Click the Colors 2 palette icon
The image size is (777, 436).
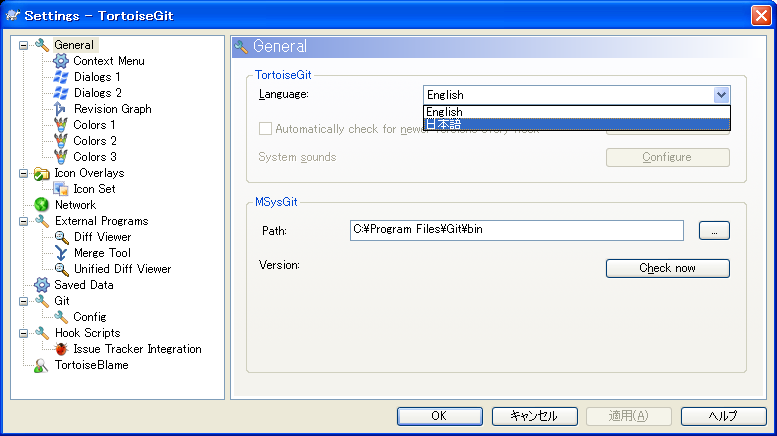tap(61, 141)
